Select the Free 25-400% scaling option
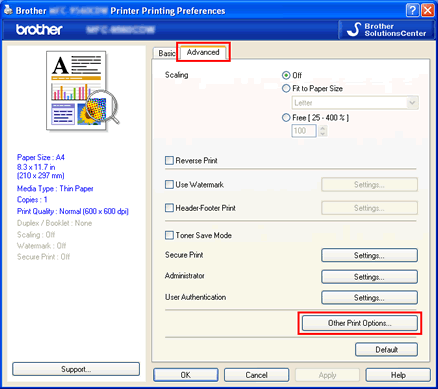 point(286,118)
